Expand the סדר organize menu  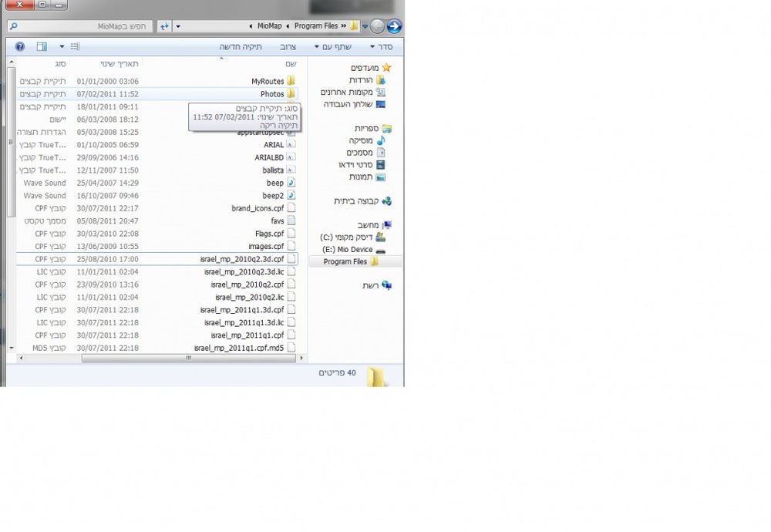[382, 47]
